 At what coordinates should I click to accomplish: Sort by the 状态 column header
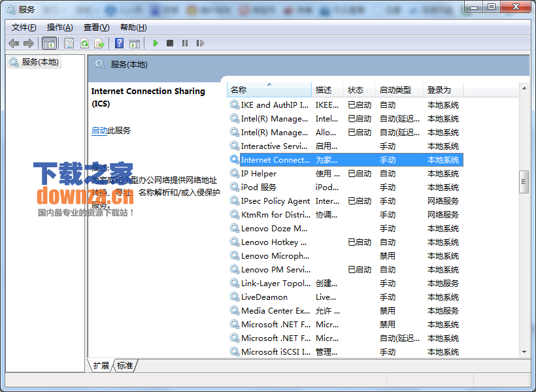[359, 90]
